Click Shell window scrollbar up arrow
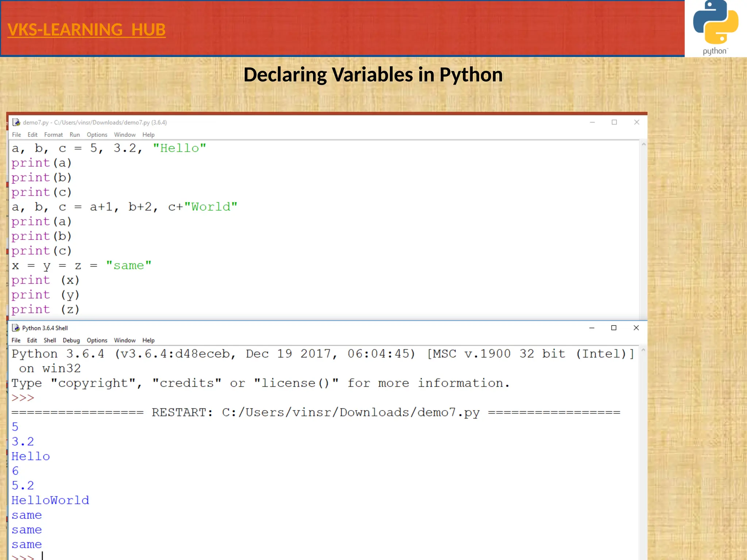The height and width of the screenshot is (560, 747). (x=643, y=350)
